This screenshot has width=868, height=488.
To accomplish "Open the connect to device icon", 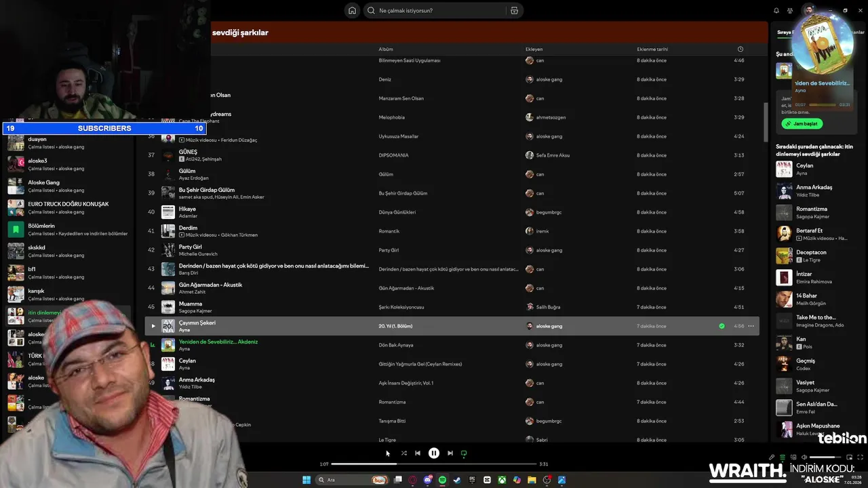I will tap(793, 457).
